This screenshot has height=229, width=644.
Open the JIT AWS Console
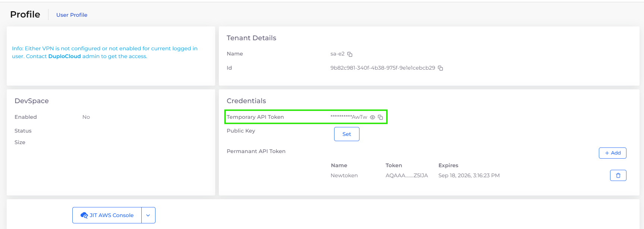click(x=107, y=215)
